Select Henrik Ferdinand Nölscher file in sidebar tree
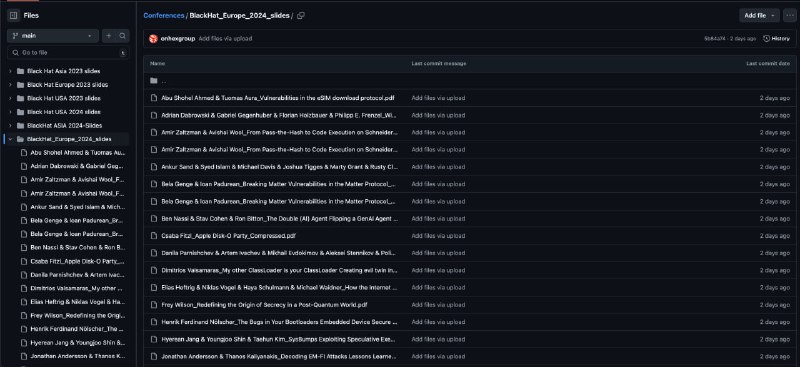The width and height of the screenshot is (800, 367). (78, 329)
